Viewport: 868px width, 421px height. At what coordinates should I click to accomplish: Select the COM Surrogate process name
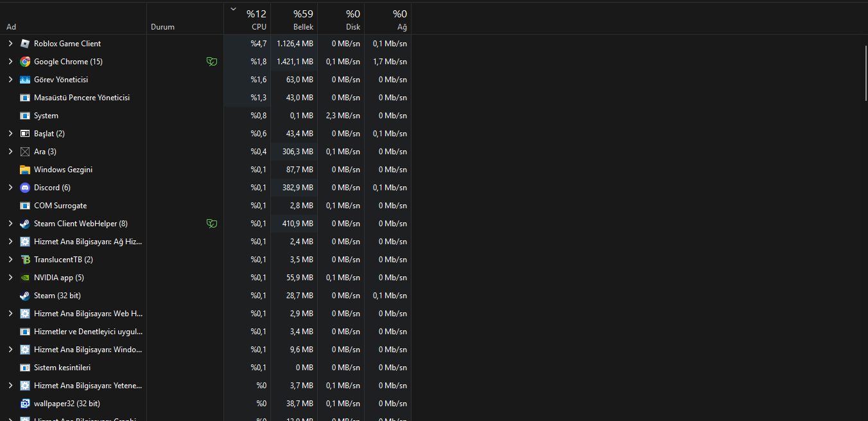point(60,206)
